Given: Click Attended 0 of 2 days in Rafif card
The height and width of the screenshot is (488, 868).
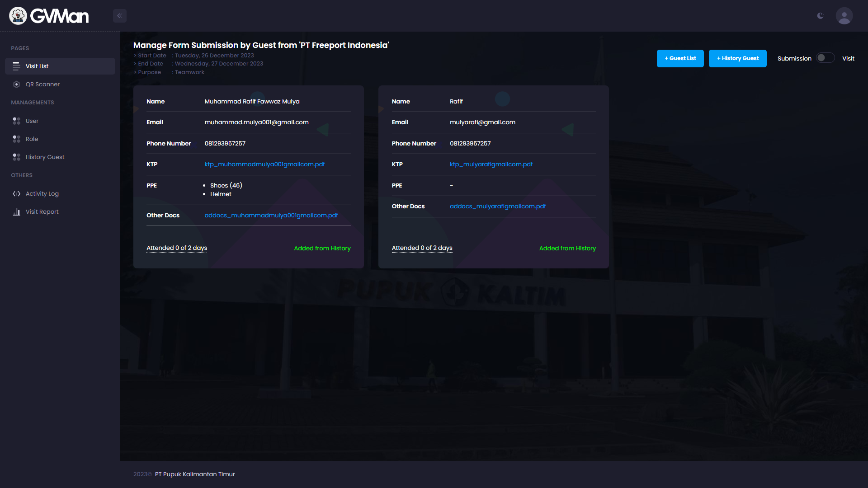Looking at the screenshot, I should [x=422, y=248].
